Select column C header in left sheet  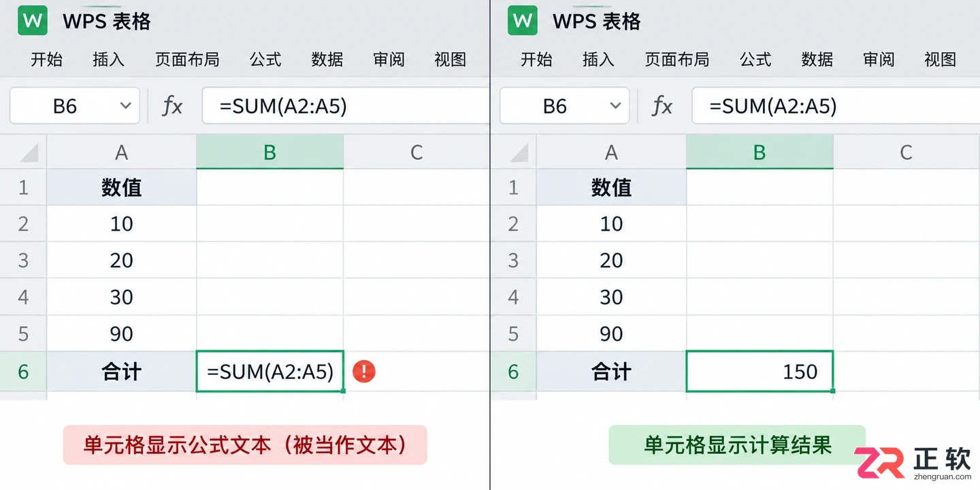pyautogui.click(x=416, y=152)
